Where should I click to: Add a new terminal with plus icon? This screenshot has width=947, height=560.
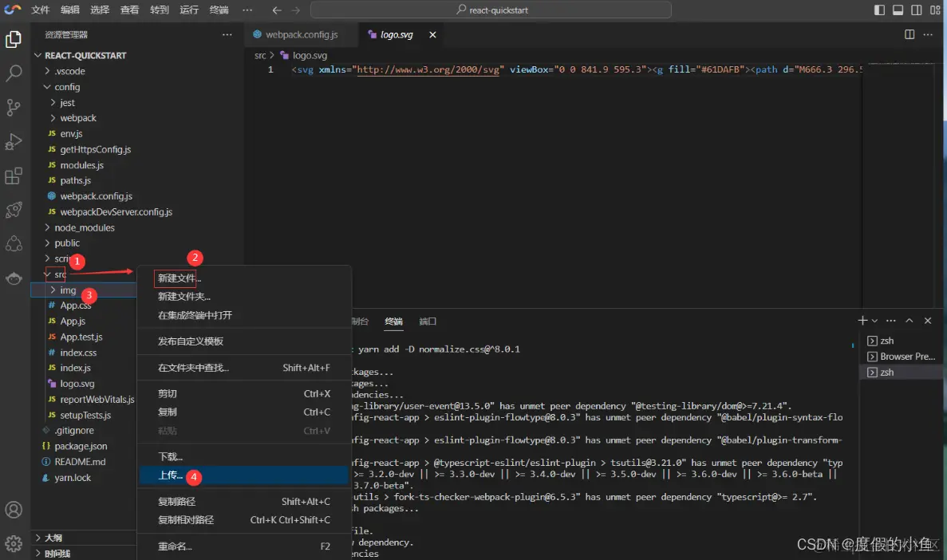(x=862, y=321)
